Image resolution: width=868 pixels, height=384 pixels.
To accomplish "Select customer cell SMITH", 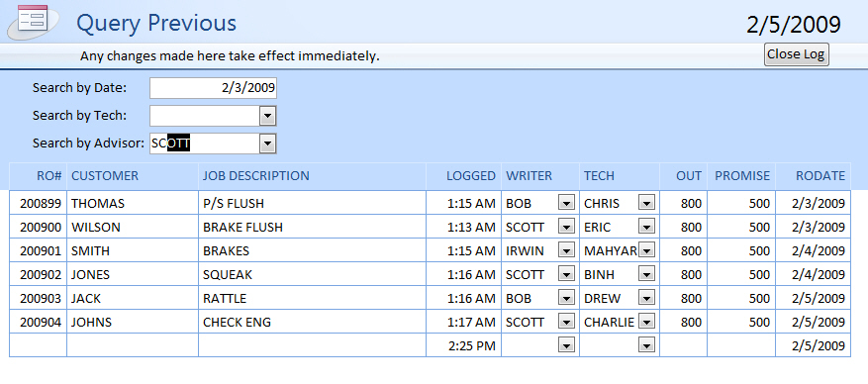I will pos(133,250).
